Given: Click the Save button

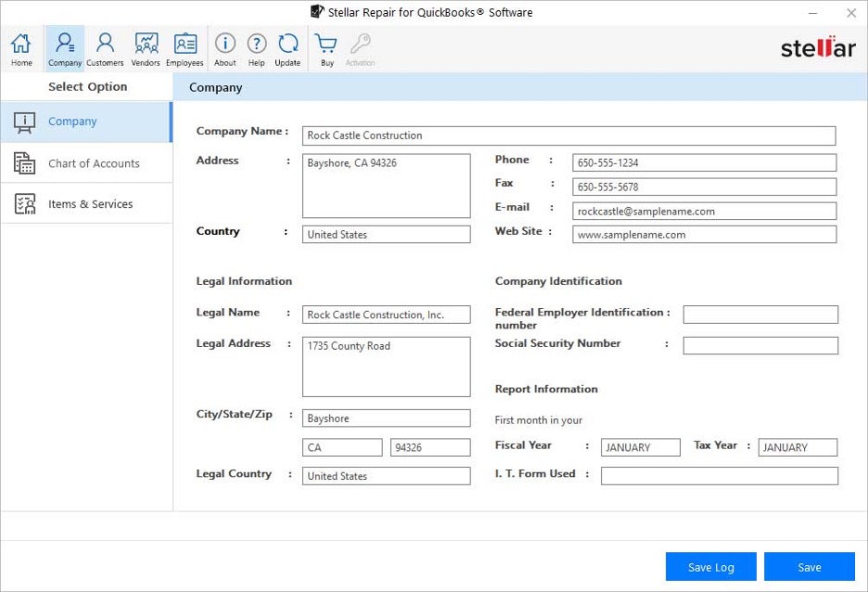Looking at the screenshot, I should tap(810, 567).
